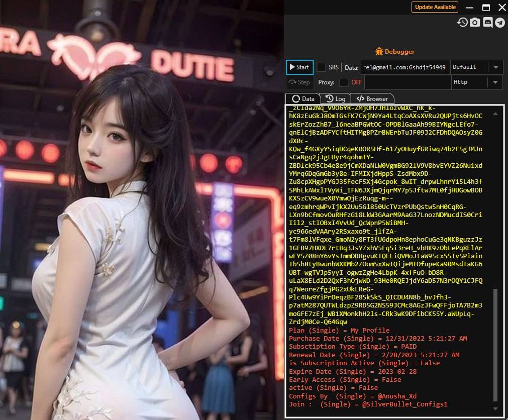
Task: Click the Data input field
Action: tap(405, 67)
